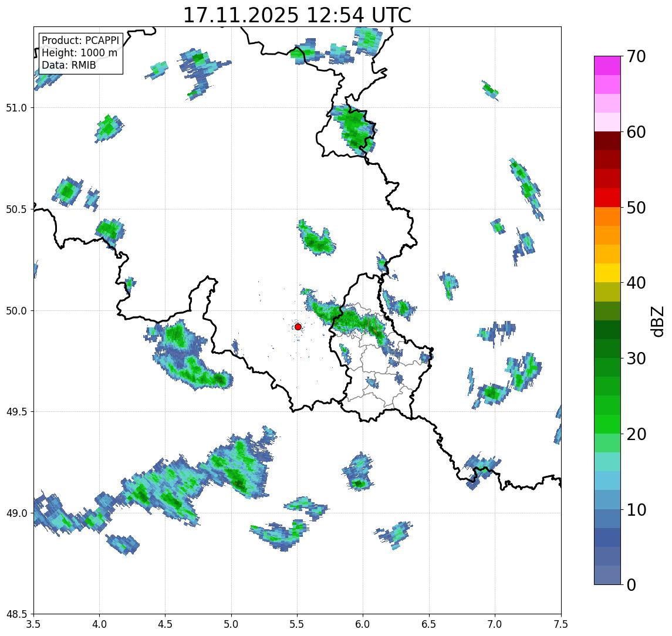Image resolution: width=672 pixels, height=636 pixels.
Task: Click the colorbar tick label 10
Action: [636, 509]
